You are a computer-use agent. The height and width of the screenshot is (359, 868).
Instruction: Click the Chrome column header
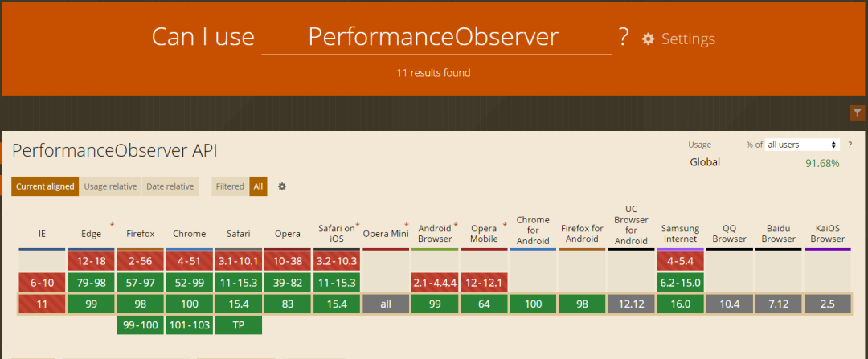(190, 234)
